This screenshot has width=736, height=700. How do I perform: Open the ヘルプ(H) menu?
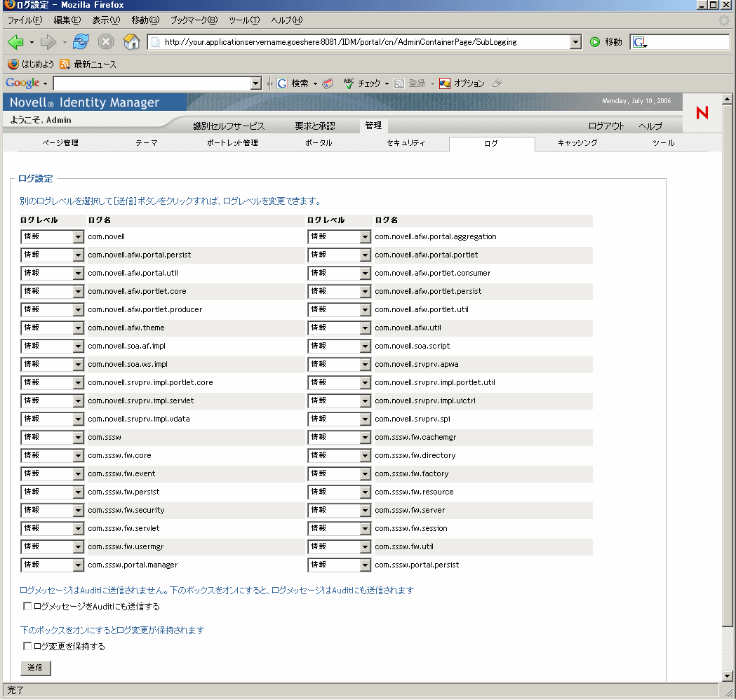(x=287, y=20)
